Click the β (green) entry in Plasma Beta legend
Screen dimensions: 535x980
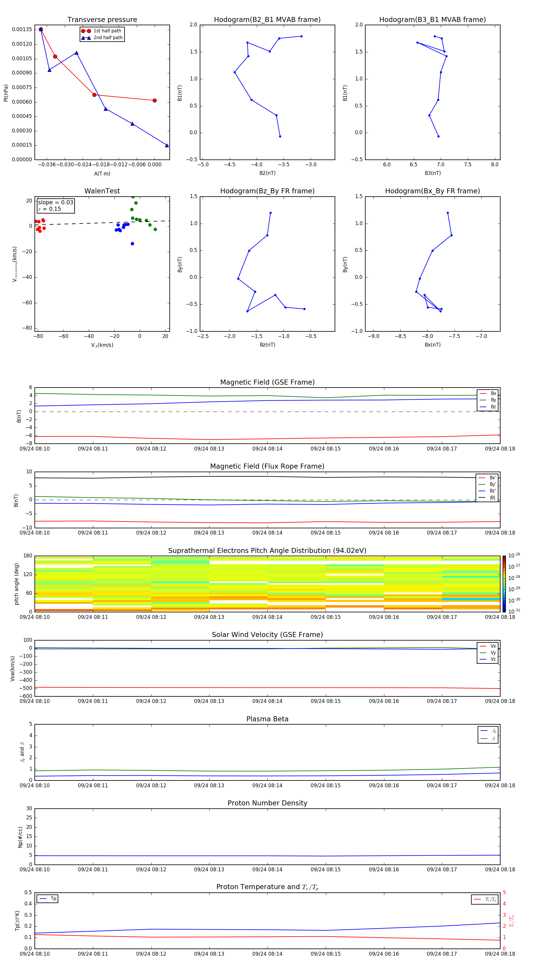488,739
